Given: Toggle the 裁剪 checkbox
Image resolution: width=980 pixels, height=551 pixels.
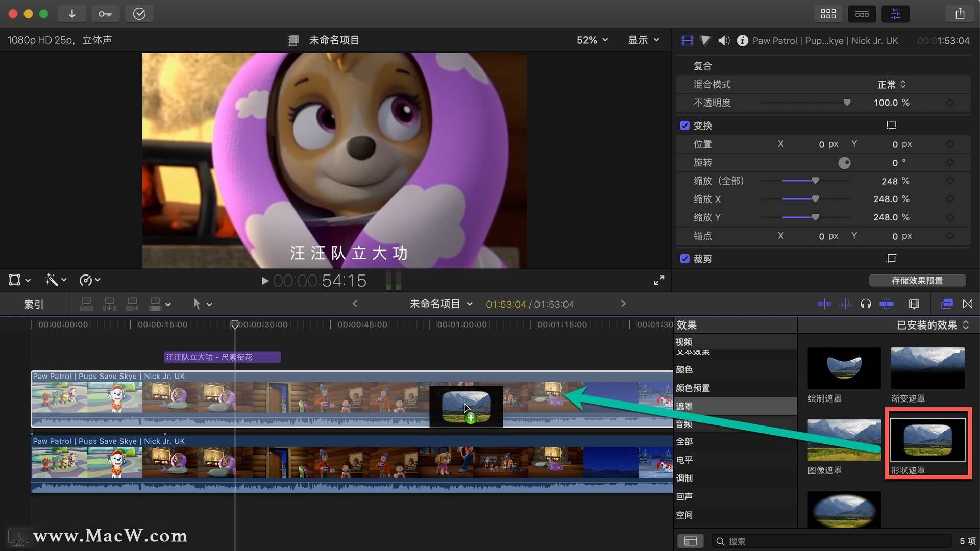Looking at the screenshot, I should point(685,259).
